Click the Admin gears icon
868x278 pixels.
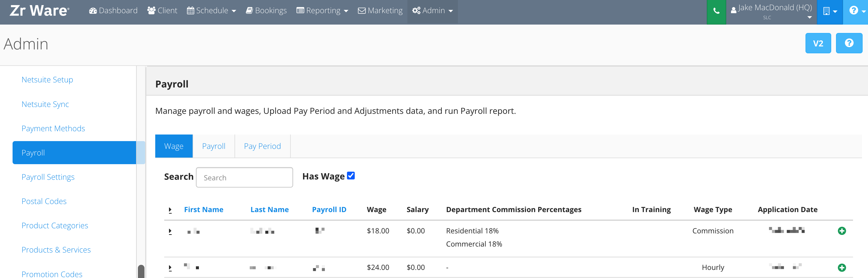tap(416, 11)
